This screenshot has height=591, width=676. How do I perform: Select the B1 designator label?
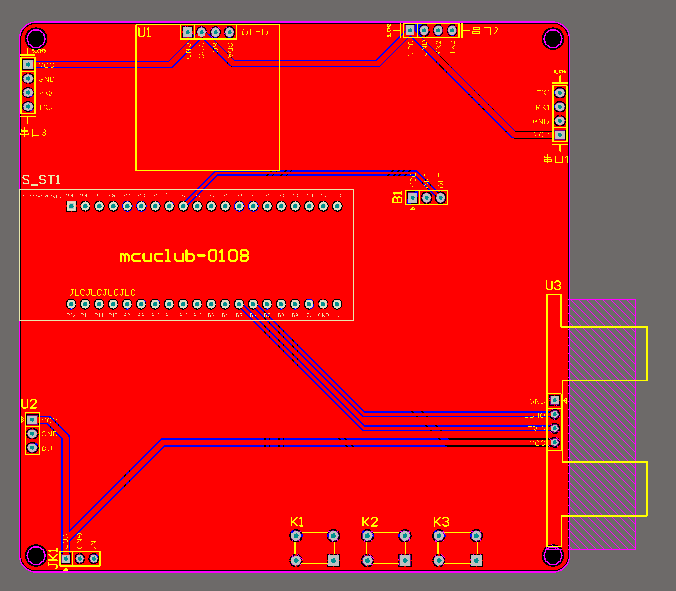[397, 197]
